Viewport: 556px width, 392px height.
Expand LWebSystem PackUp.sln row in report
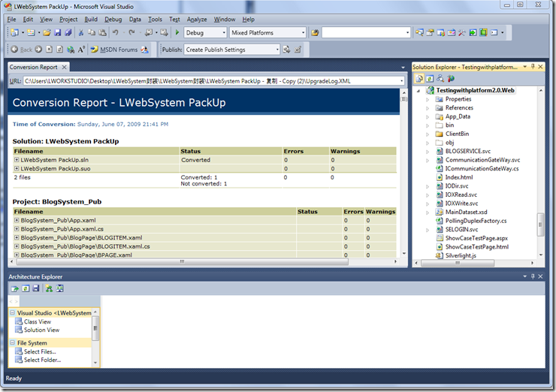tap(17, 160)
